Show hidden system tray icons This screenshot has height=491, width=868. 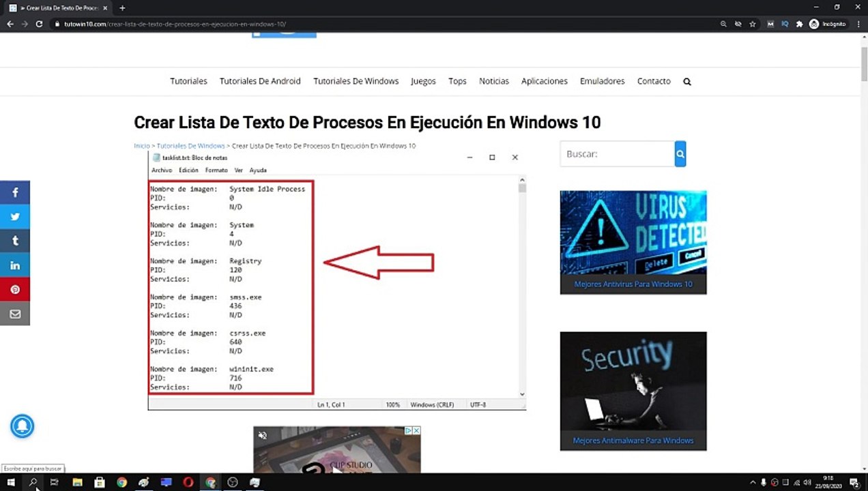tap(753, 482)
